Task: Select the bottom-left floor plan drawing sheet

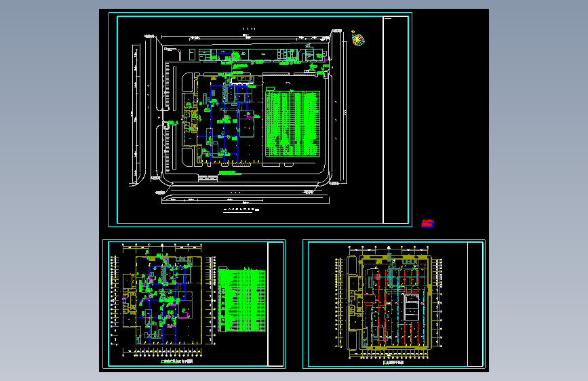Action: [x=194, y=304]
